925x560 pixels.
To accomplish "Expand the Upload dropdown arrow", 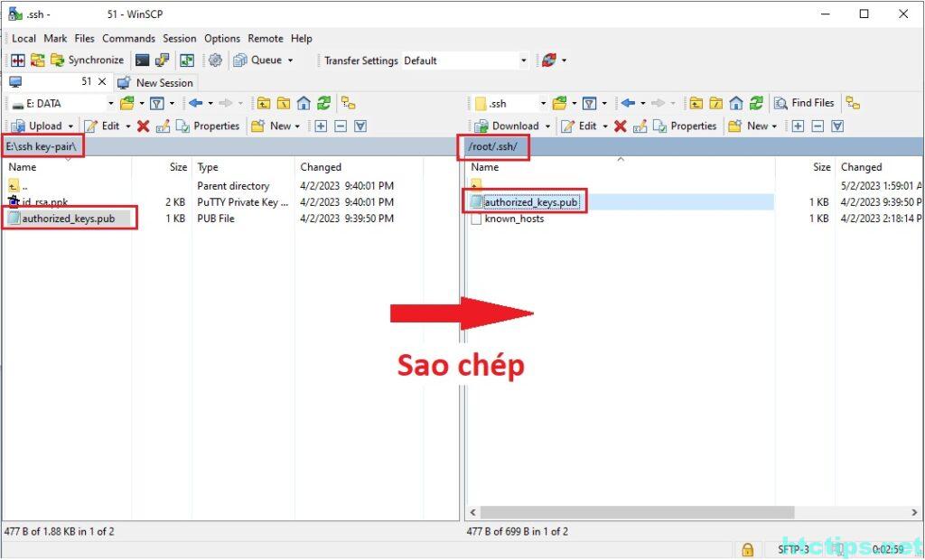I will pyautogui.click(x=70, y=126).
